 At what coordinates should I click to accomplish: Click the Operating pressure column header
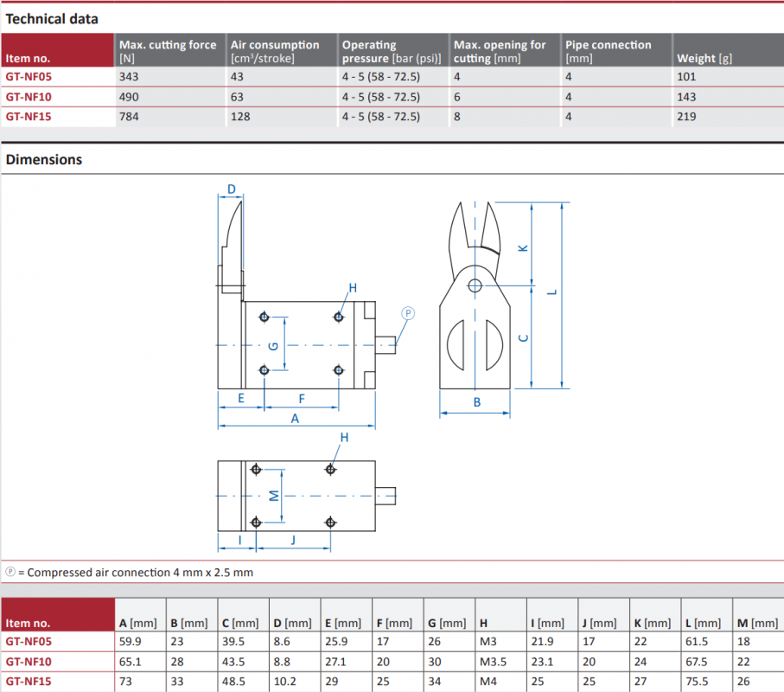click(x=392, y=51)
